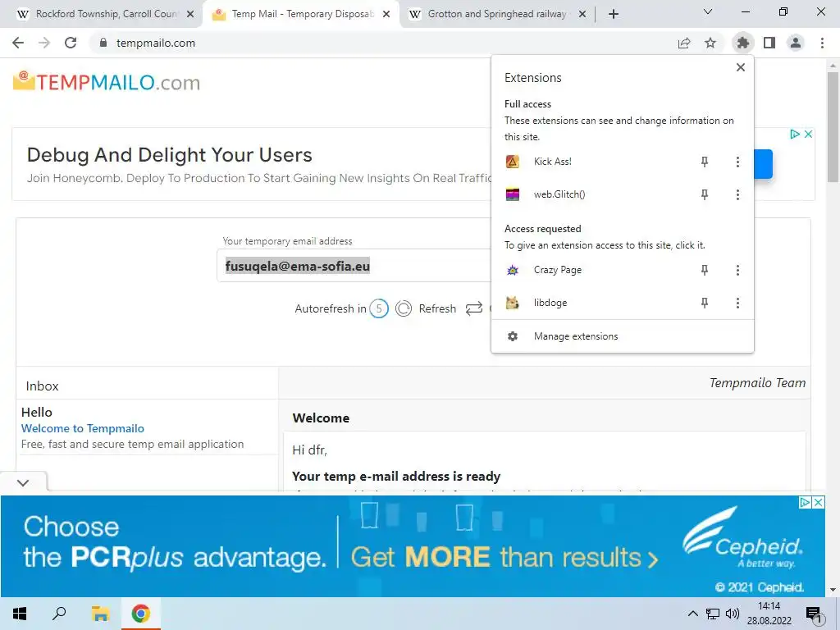Image resolution: width=840 pixels, height=630 pixels.
Task: Click the autorefresh countdown circle
Action: click(379, 308)
